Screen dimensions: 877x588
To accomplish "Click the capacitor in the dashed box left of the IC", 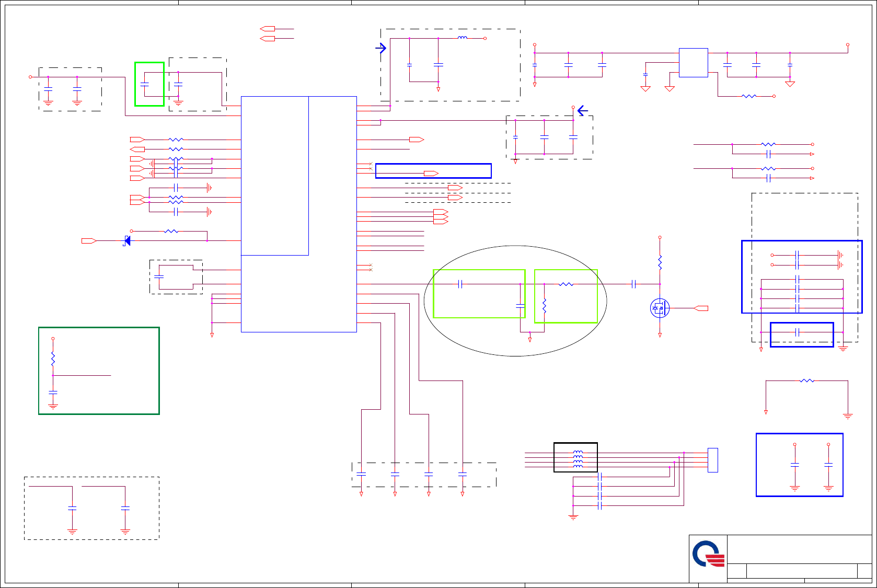I will click(159, 276).
